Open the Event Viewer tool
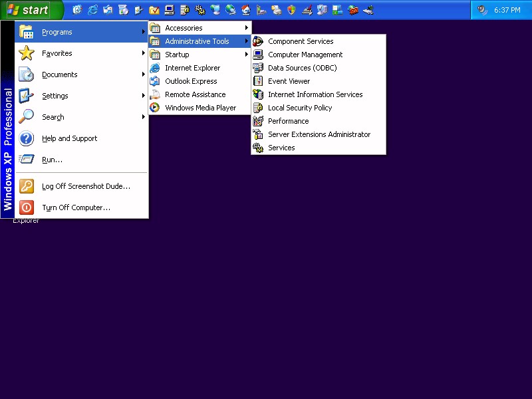The width and height of the screenshot is (532, 399). (x=289, y=81)
